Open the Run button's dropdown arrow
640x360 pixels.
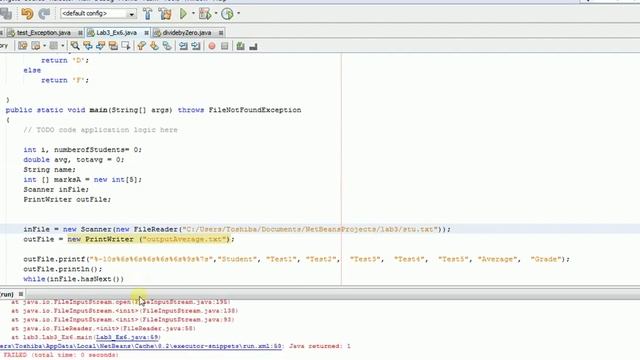(x=193, y=13)
